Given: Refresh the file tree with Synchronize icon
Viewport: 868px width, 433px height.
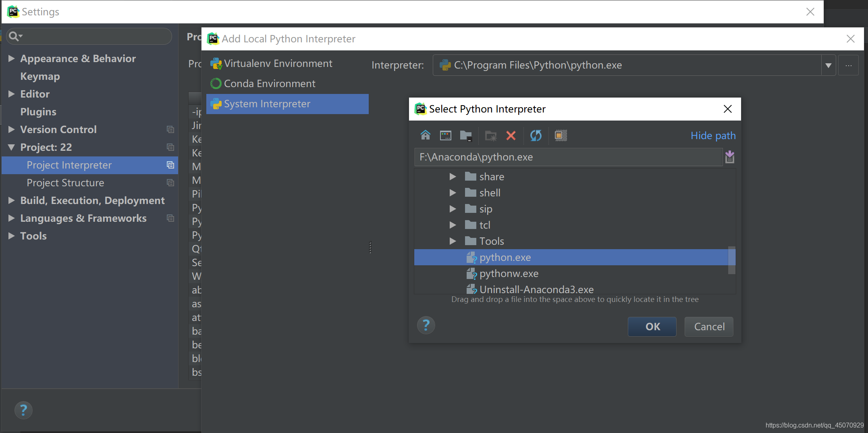Looking at the screenshot, I should [536, 135].
